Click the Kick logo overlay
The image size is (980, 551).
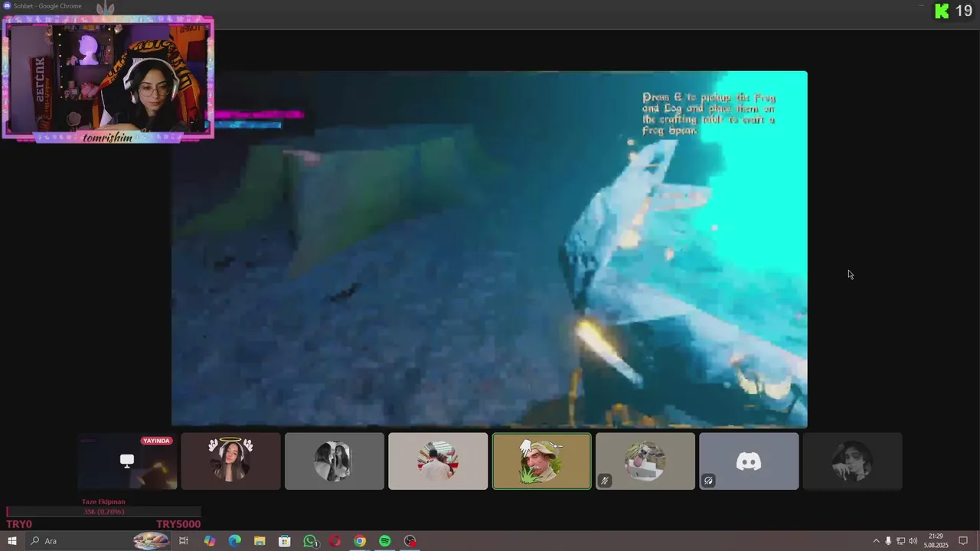click(x=942, y=11)
